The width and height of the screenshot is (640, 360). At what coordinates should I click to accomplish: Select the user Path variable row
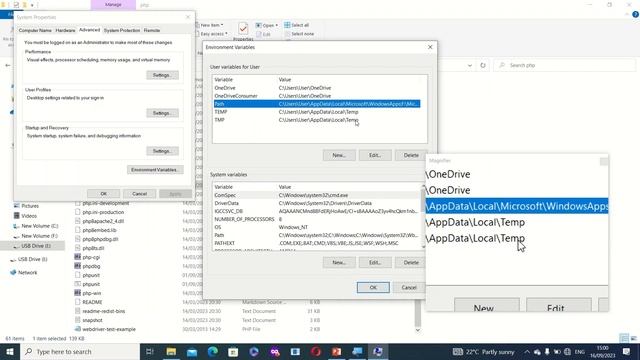(x=317, y=104)
